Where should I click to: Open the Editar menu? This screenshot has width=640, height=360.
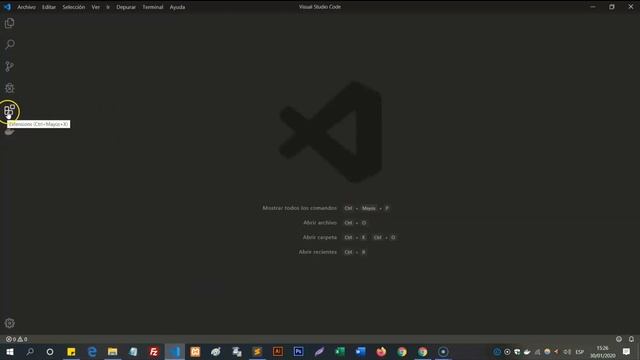49,7
